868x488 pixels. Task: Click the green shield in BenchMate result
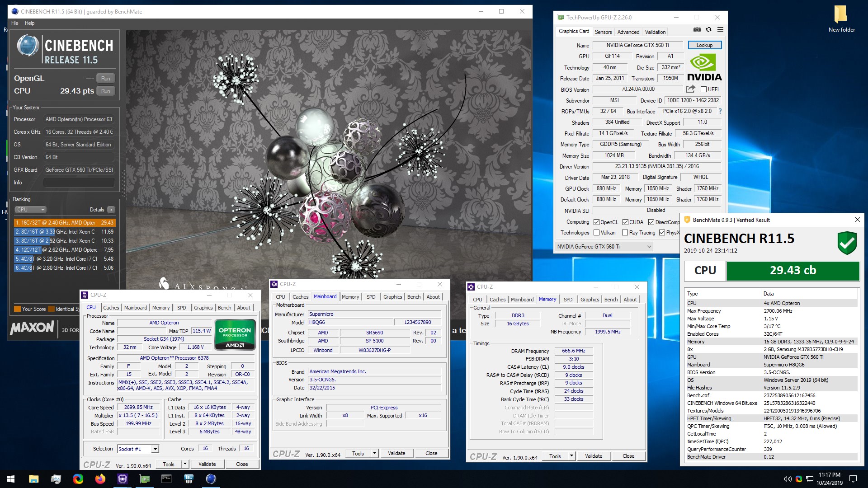coord(847,243)
